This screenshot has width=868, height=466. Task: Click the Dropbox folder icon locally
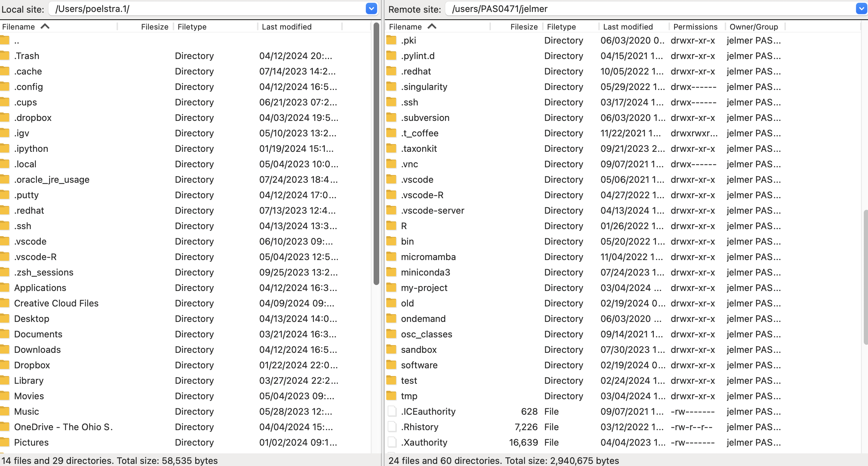(x=5, y=365)
